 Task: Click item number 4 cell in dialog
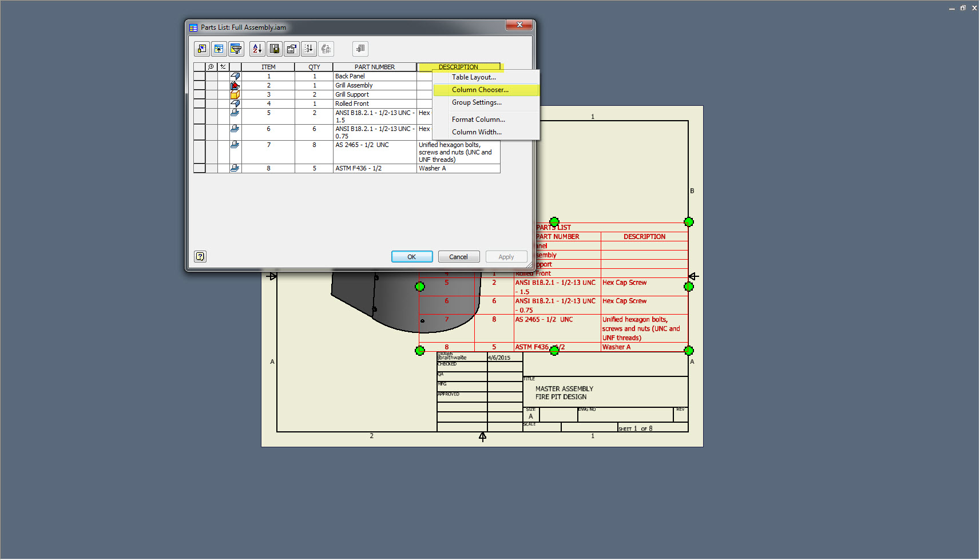point(268,104)
